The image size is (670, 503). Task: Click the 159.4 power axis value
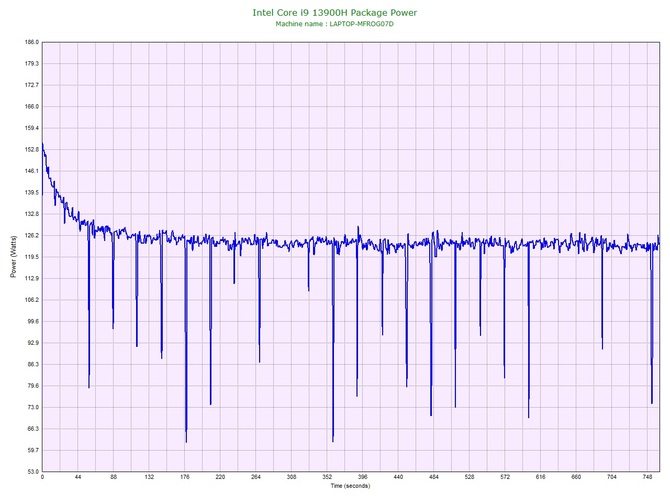tap(32, 128)
